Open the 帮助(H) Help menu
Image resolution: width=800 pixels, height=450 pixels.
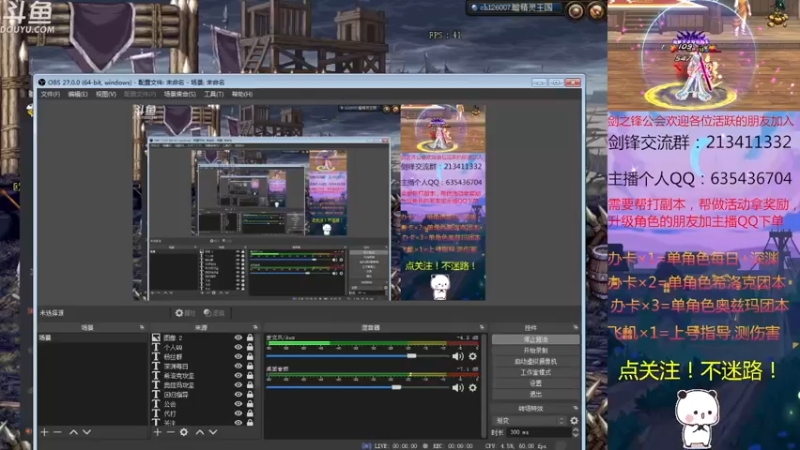point(242,94)
